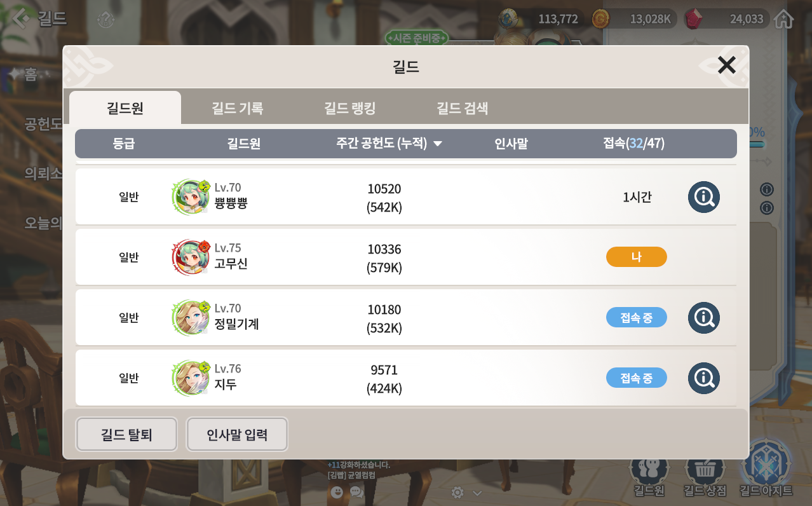This screenshot has width=812, height=506.
Task: Open the 길드 검색 tab
Action: point(462,108)
